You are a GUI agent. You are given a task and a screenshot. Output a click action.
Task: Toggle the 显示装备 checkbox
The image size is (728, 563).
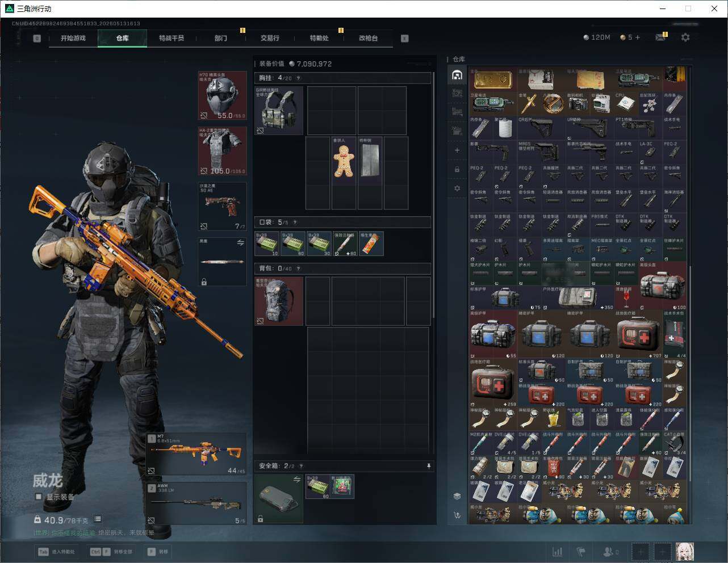[39, 497]
